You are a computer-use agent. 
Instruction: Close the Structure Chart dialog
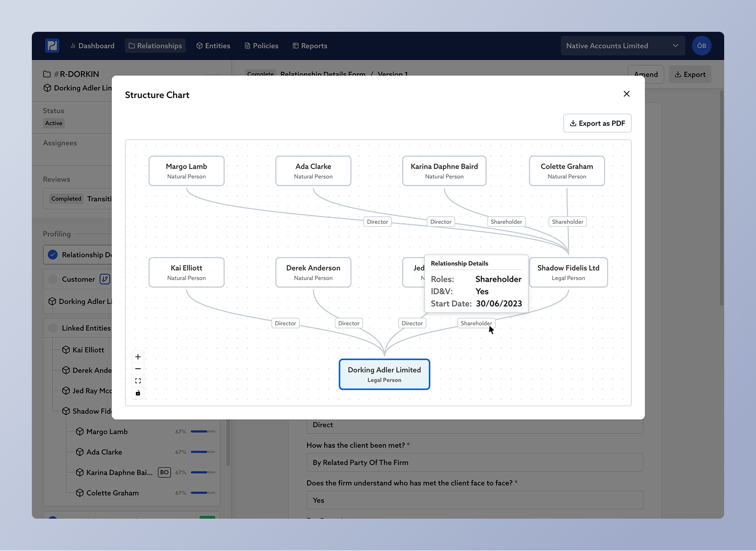[x=626, y=94]
